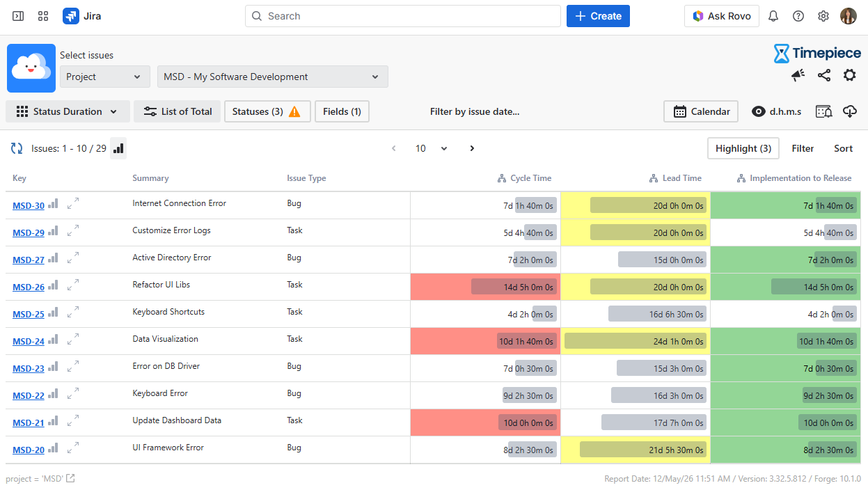Open issue link MSD-20
This screenshot has width=868, height=490.
[x=29, y=450]
